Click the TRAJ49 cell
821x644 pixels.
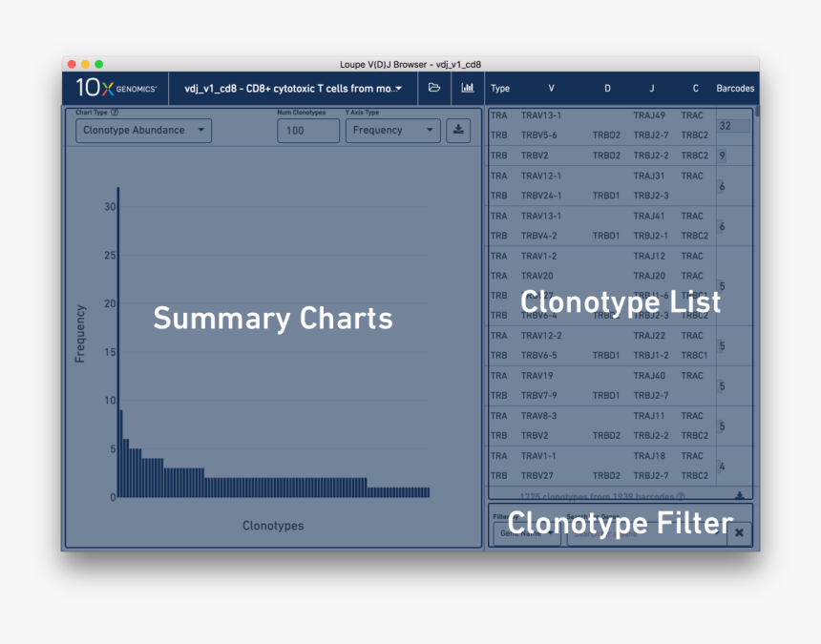(x=649, y=115)
